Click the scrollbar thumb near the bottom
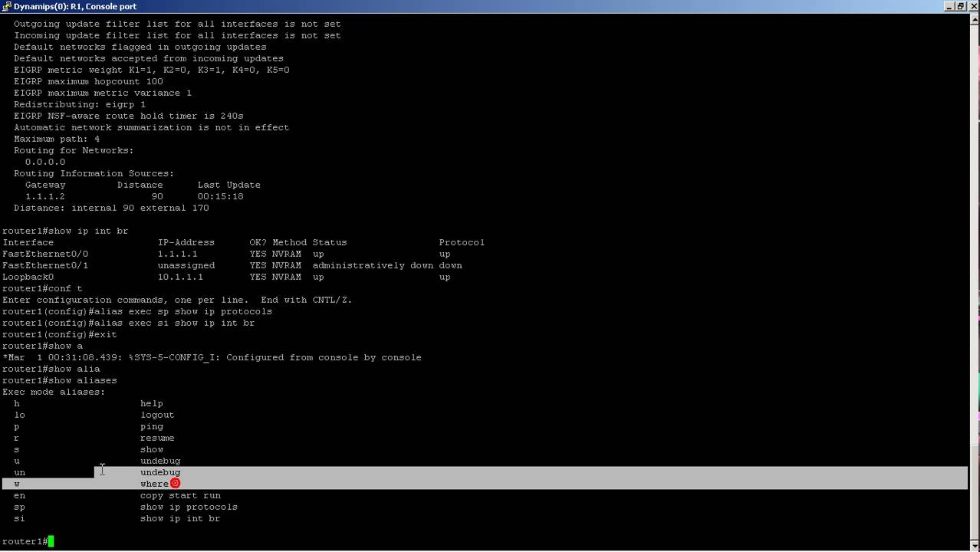The height and width of the screenshot is (552, 980). (x=974, y=491)
